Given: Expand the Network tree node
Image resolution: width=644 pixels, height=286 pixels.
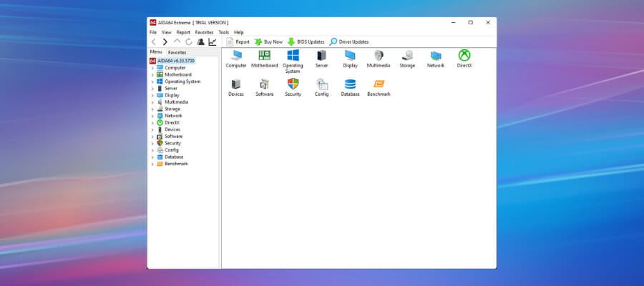Looking at the screenshot, I should [x=152, y=116].
